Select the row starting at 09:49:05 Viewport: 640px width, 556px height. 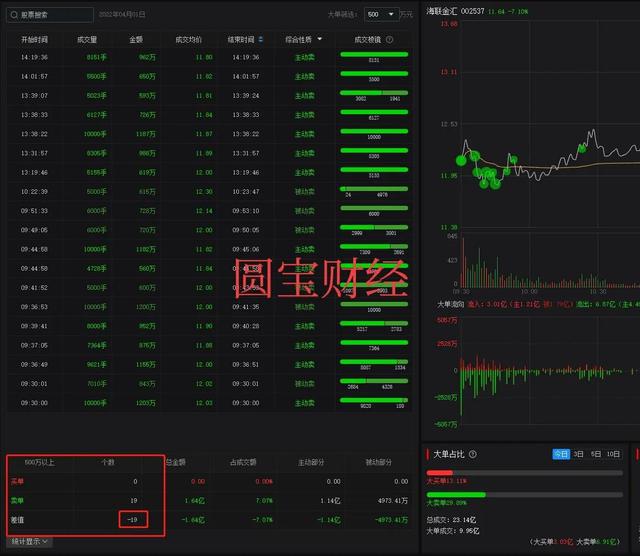[x=209, y=230]
